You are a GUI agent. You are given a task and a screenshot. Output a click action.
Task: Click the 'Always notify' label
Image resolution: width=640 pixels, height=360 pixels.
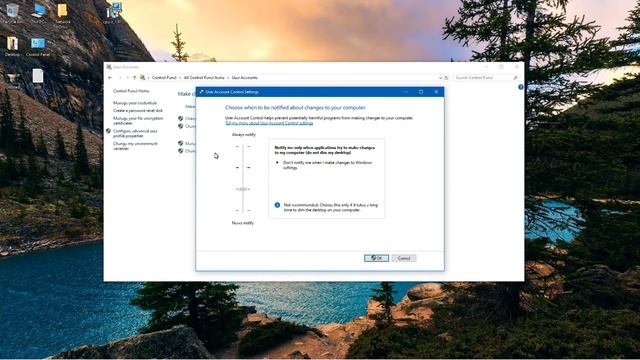click(244, 135)
